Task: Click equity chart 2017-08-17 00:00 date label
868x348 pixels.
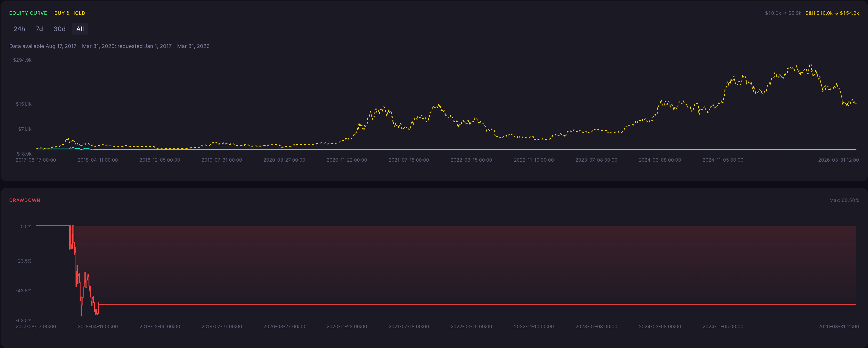Action: click(x=36, y=160)
